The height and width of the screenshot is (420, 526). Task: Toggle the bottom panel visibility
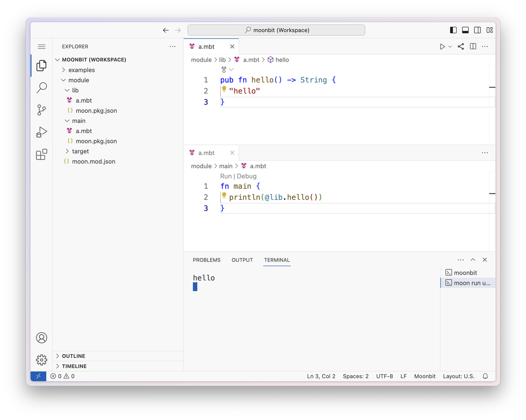(466, 30)
